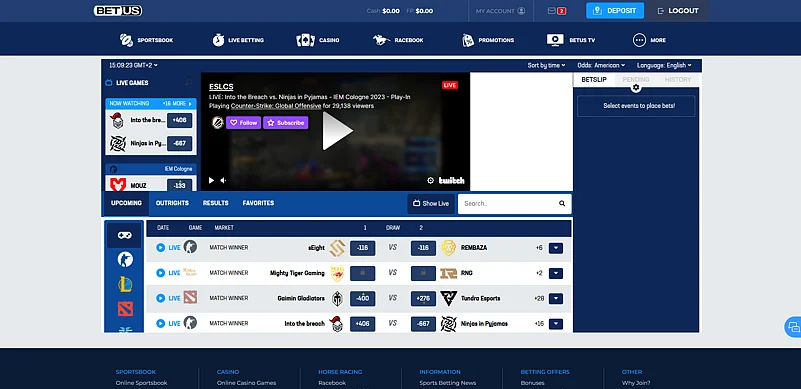
Task: Open the Sort by time dropdown
Action: coord(546,65)
